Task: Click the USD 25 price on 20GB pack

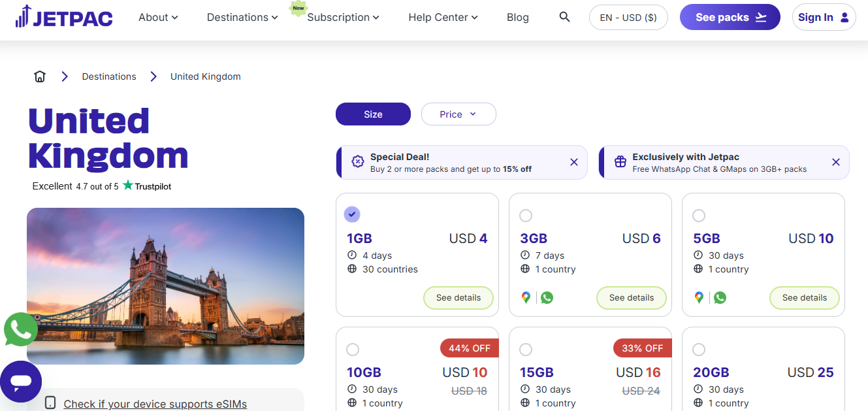Action: click(x=811, y=372)
